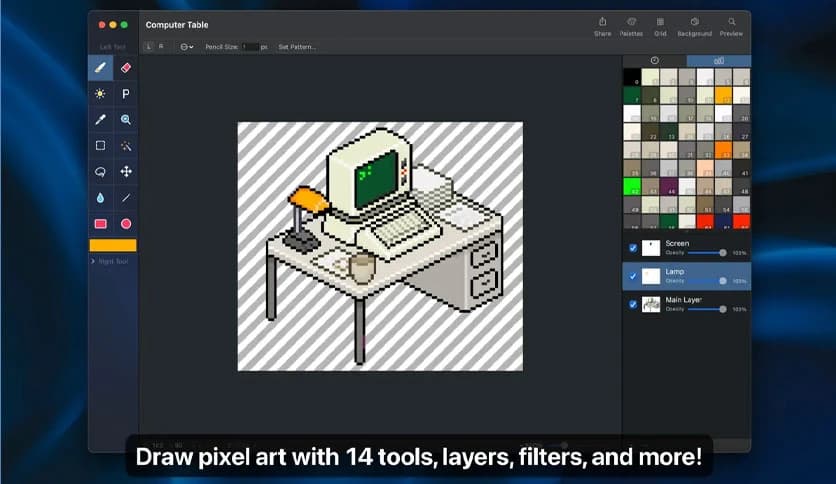Uncheck the Main Layer visibility checkbox
This screenshot has height=484, width=836.
coord(633,304)
